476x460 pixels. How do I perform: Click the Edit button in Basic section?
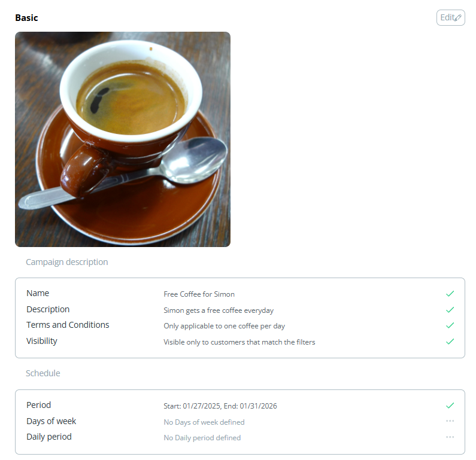pos(450,18)
